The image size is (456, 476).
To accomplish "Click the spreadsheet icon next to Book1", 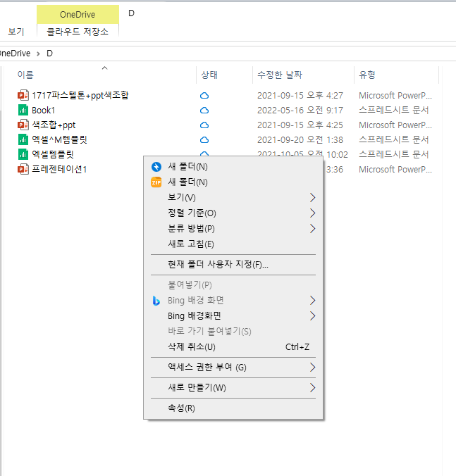I will (x=23, y=110).
